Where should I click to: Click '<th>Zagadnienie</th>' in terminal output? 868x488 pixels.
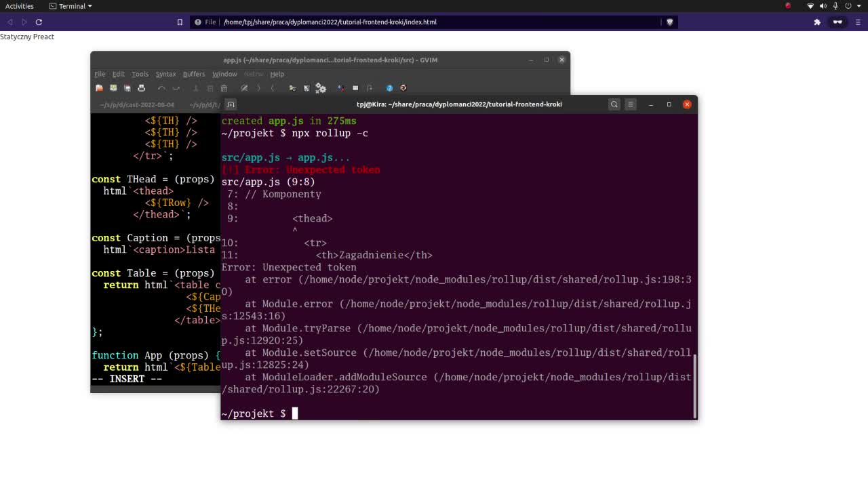click(x=374, y=255)
